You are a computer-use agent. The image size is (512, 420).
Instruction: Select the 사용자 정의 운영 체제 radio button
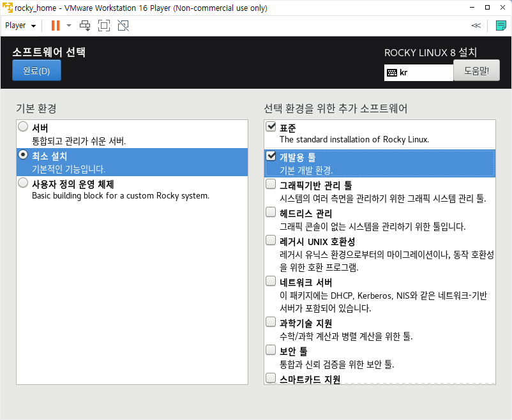(23, 183)
